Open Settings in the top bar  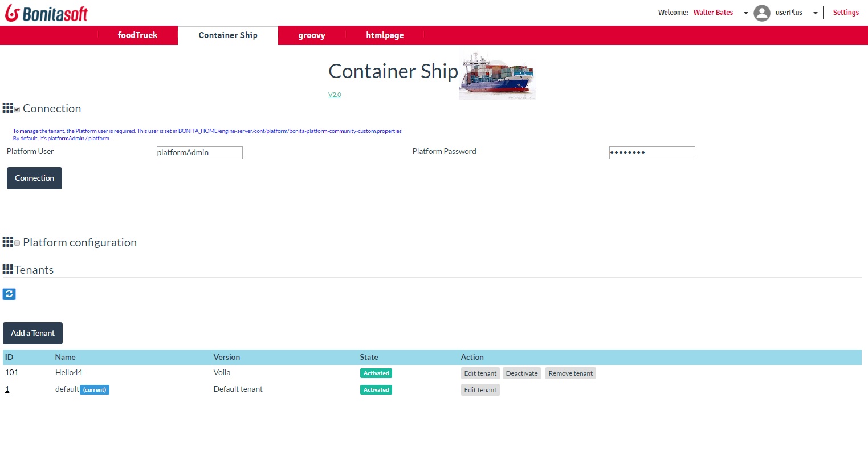[x=846, y=13]
